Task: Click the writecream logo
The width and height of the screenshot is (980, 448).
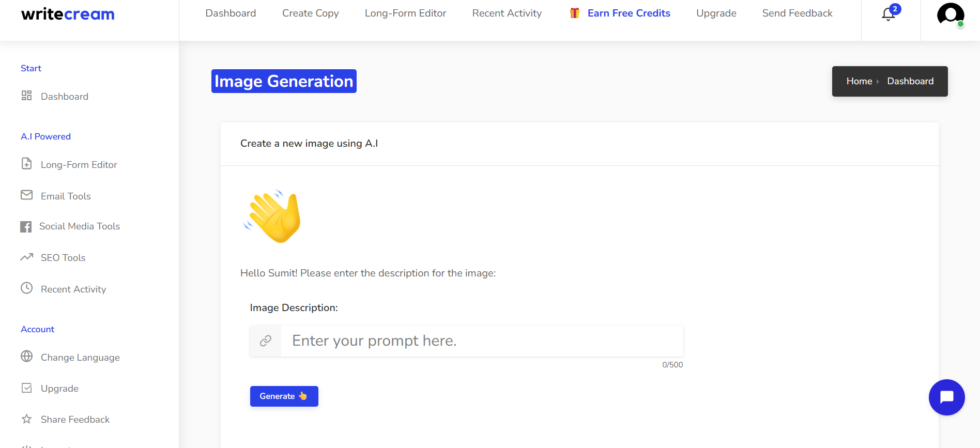Action: pyautogui.click(x=68, y=14)
